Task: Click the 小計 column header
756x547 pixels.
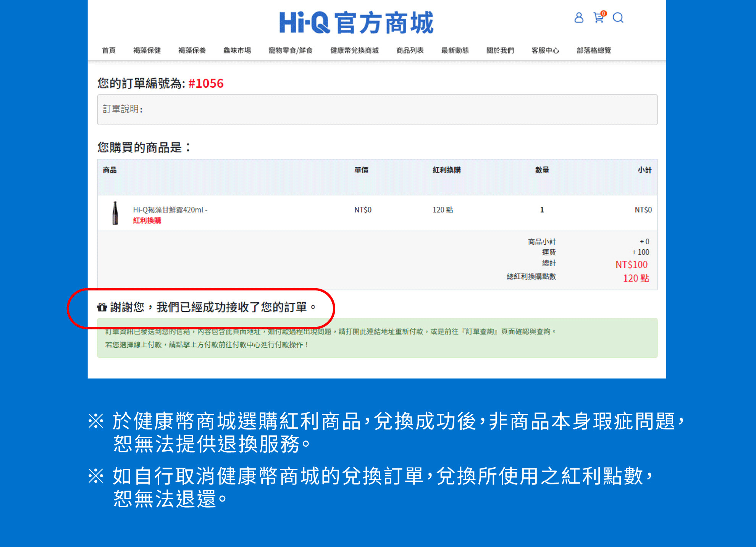Action: [x=645, y=170]
